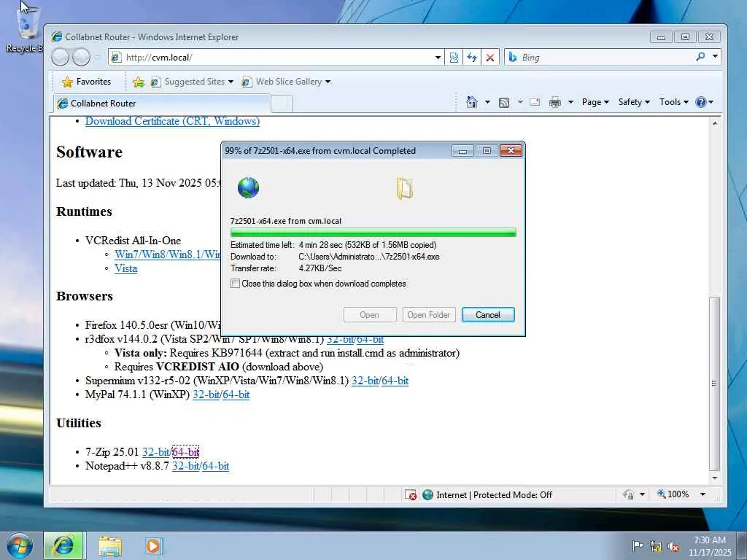
Task: Open the Tools menu
Action: point(673,102)
